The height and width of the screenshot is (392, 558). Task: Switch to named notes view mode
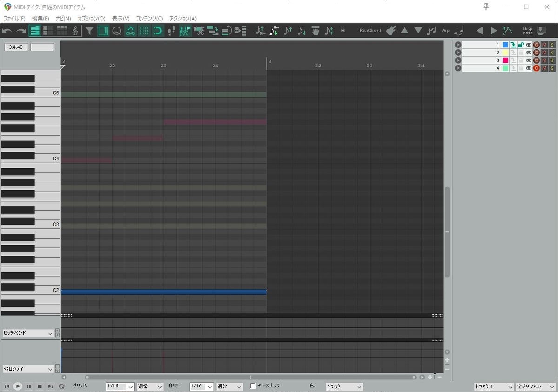(48, 31)
